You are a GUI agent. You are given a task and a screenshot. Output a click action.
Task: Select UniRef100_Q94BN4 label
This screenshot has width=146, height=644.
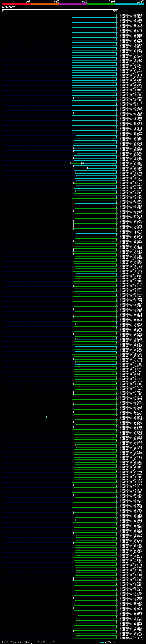(131, 35)
